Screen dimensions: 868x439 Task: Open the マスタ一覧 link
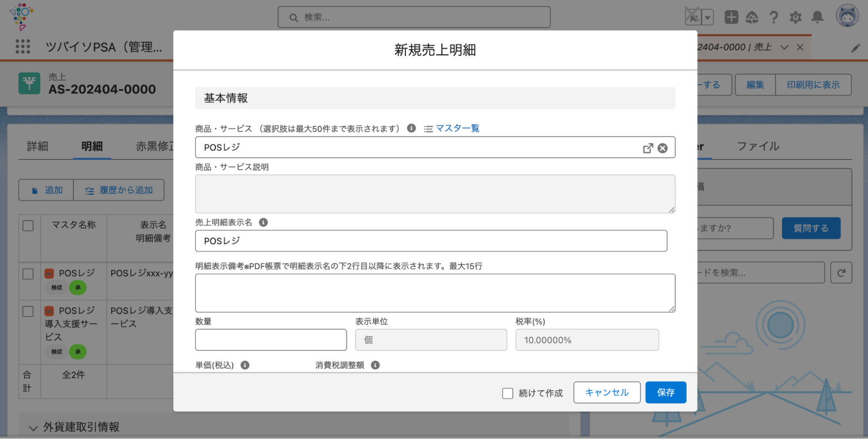[457, 128]
